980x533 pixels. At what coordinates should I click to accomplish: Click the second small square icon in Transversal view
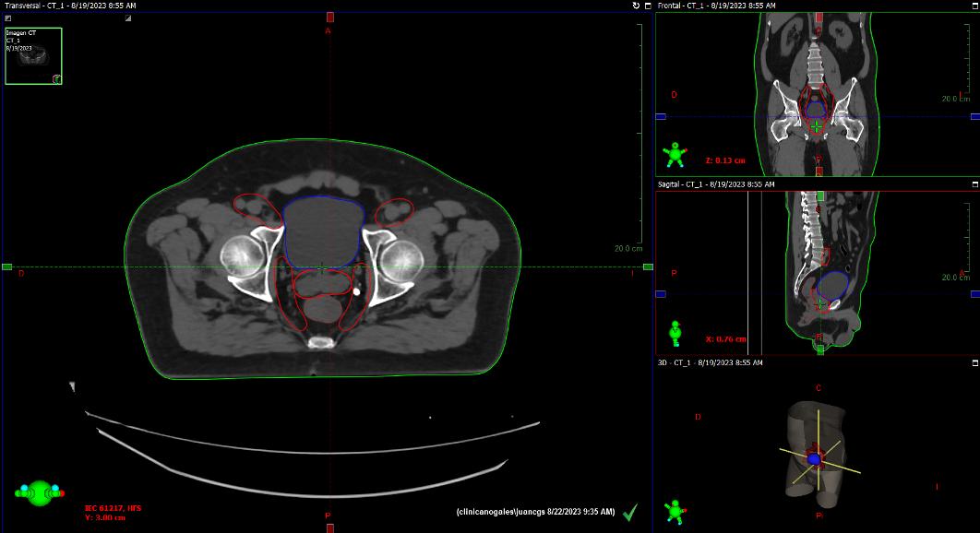128,18
